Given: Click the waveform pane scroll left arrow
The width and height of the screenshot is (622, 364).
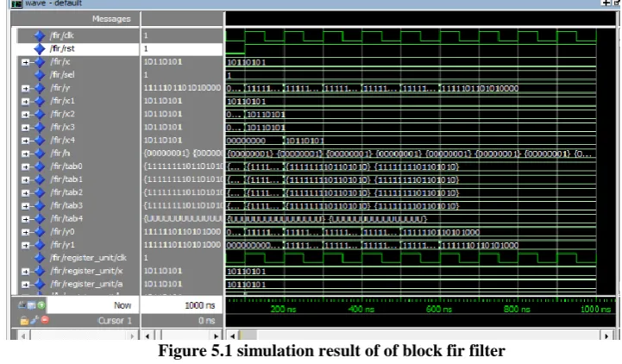Looking at the screenshot, I should (232, 336).
